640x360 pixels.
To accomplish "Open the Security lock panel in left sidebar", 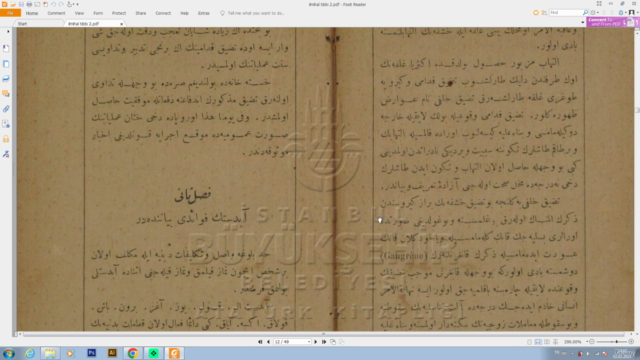I will 6,139.
